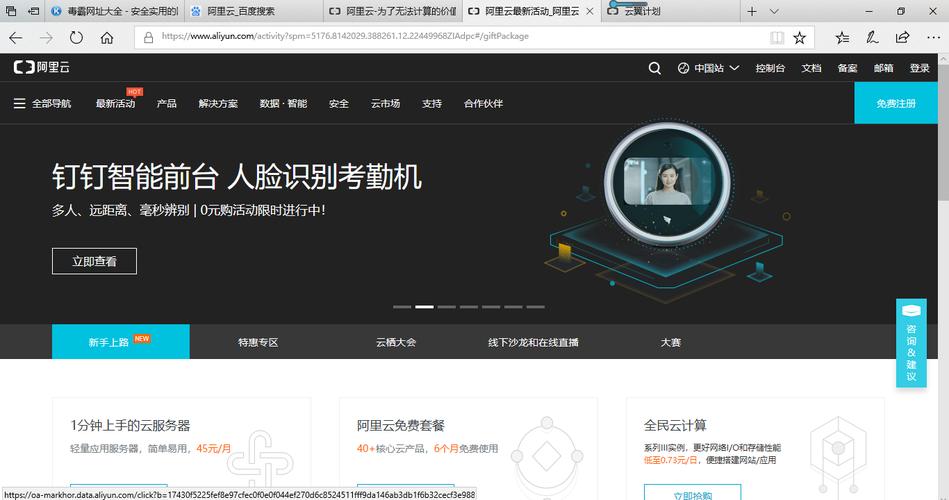Click 立即抢购 button on 全民云计算 card
949x500 pixels.
pos(692,493)
